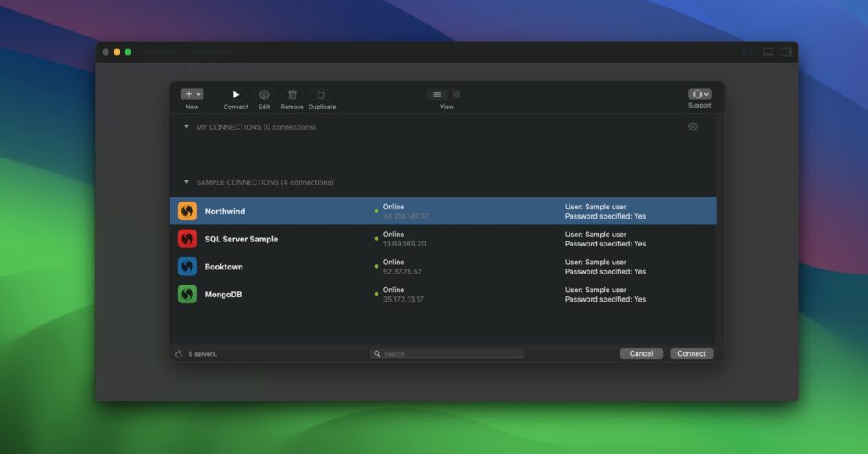The image size is (868, 454).
Task: Click the My Connections header text
Action: (x=256, y=127)
